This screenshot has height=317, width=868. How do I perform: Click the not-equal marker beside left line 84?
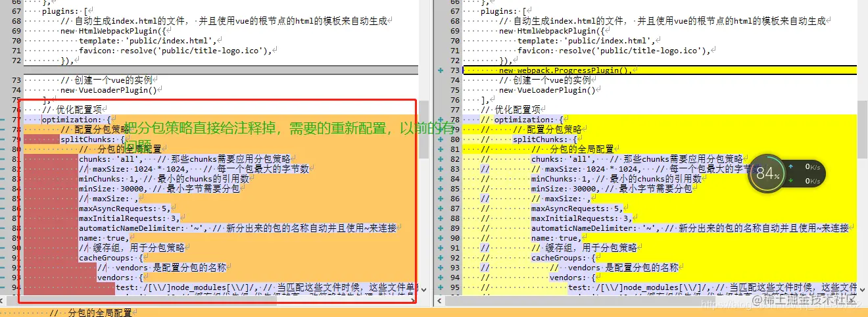tap(3, 189)
